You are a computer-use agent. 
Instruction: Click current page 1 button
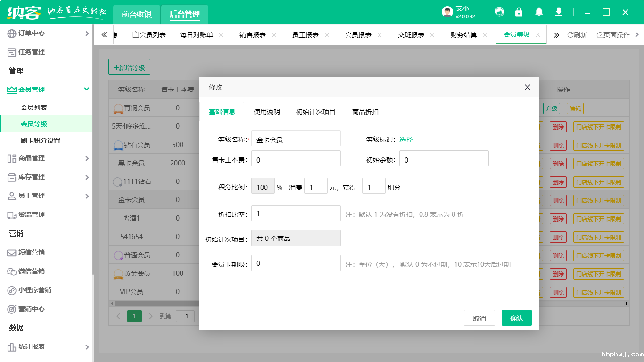134,316
